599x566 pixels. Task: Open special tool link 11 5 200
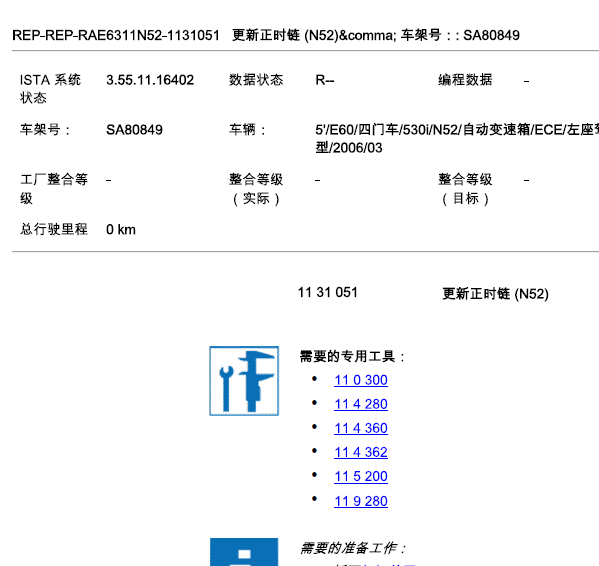pyautogui.click(x=361, y=476)
